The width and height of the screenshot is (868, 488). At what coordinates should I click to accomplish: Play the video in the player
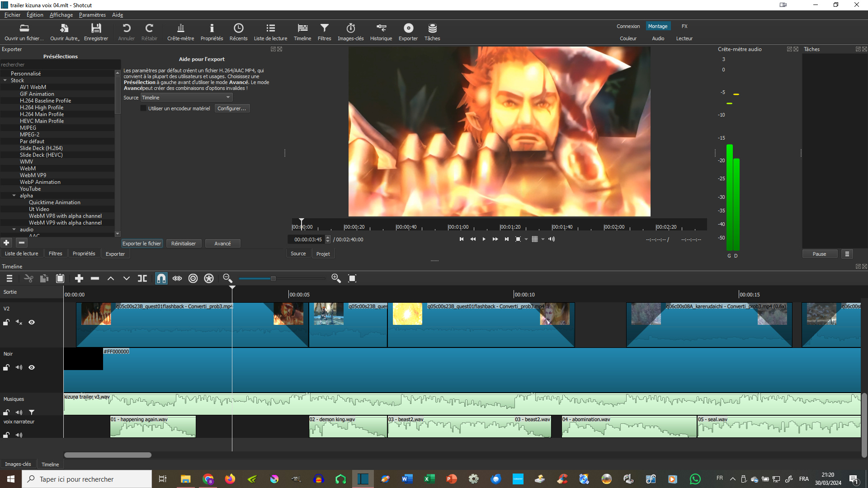[484, 239]
